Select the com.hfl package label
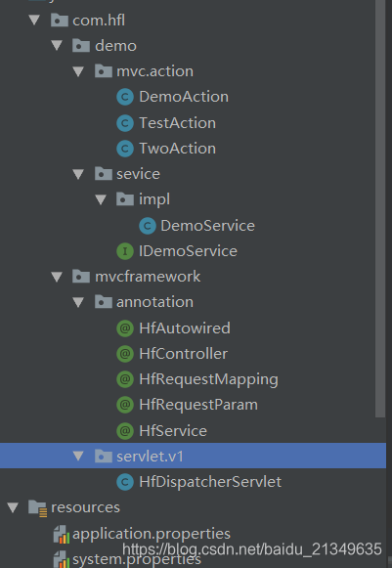Screen dimensions: 392x568 pos(99,21)
